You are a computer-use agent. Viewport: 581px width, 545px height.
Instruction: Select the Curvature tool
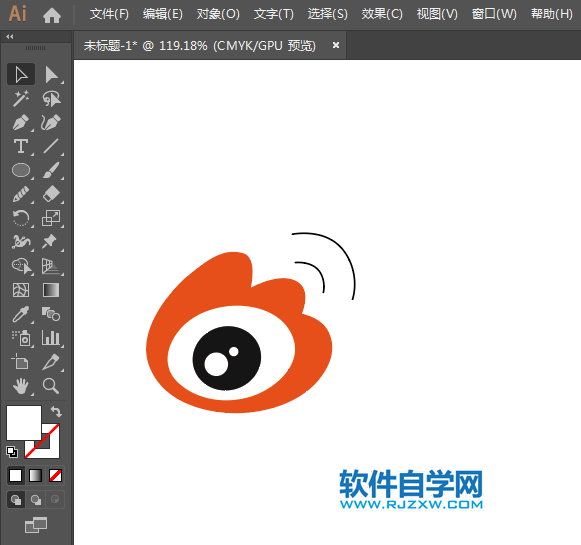click(x=51, y=123)
